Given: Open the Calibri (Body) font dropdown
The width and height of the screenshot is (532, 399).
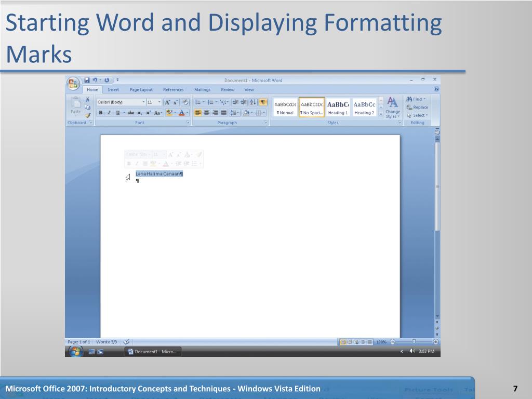Looking at the screenshot, I should [143, 102].
